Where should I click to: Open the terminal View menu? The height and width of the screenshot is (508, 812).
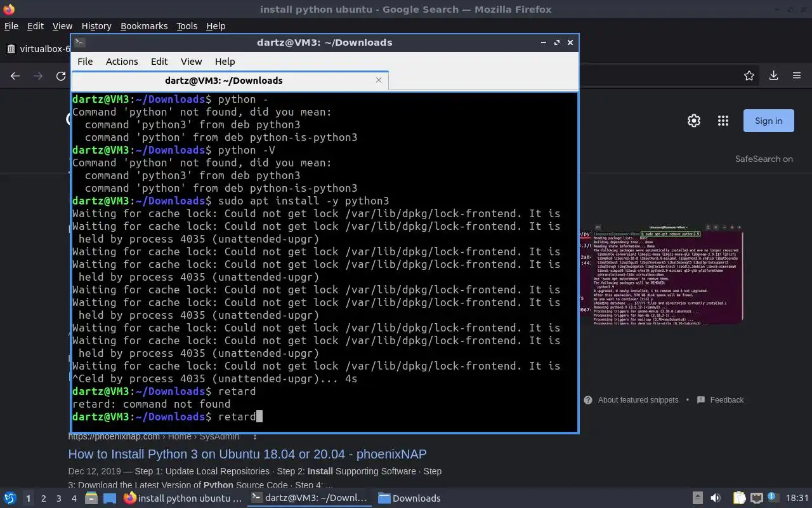(x=191, y=62)
